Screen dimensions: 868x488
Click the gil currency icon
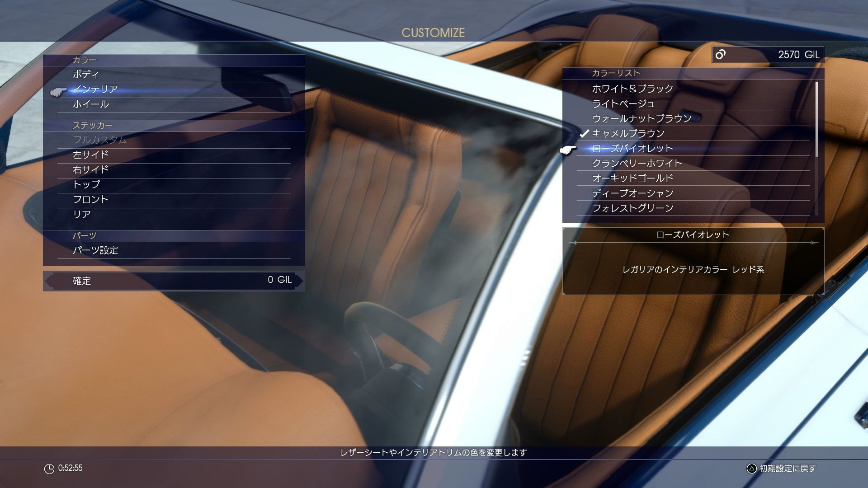(x=721, y=55)
